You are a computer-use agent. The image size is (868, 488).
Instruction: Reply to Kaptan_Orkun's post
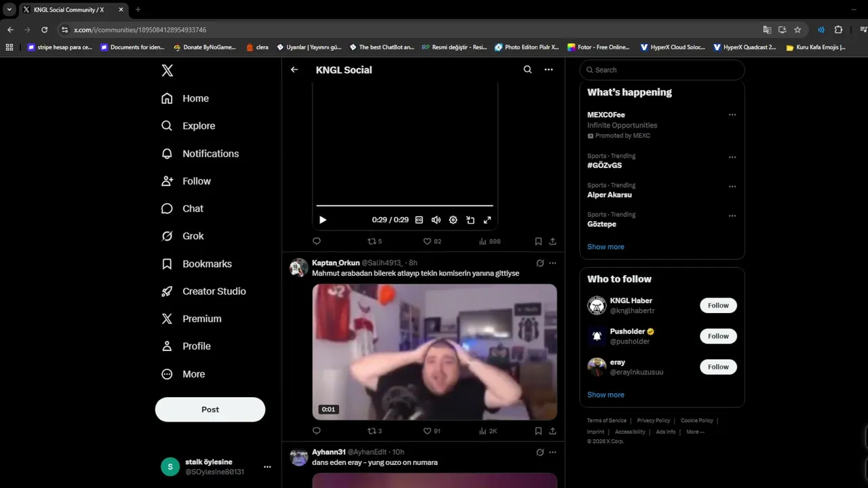317,431
